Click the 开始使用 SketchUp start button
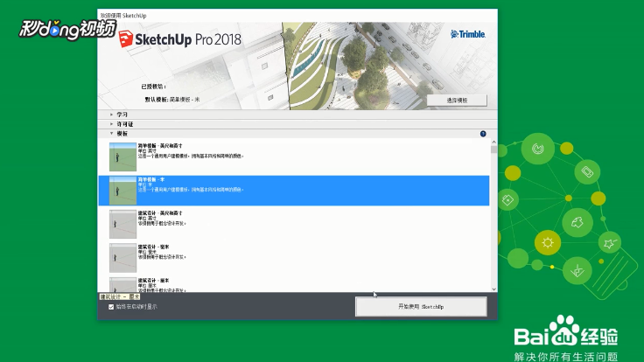Image resolution: width=644 pixels, height=362 pixels. pos(421,307)
